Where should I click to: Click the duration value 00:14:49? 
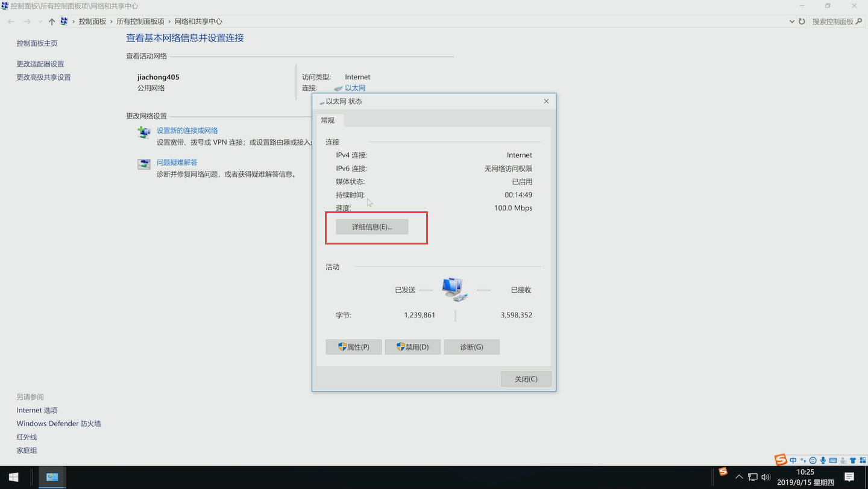click(518, 195)
